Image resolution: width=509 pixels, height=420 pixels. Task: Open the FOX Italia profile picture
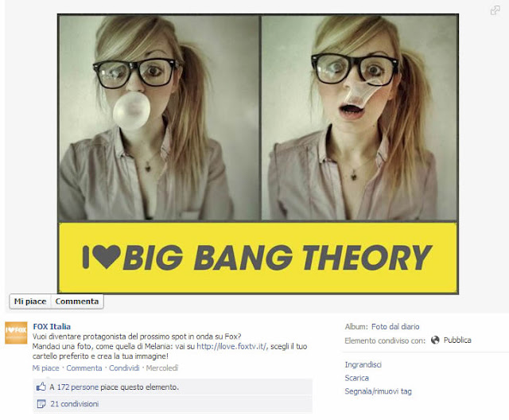tap(16, 332)
